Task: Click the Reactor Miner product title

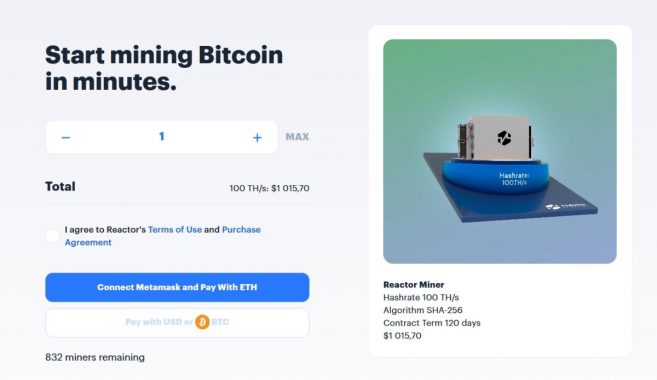Action: point(414,285)
